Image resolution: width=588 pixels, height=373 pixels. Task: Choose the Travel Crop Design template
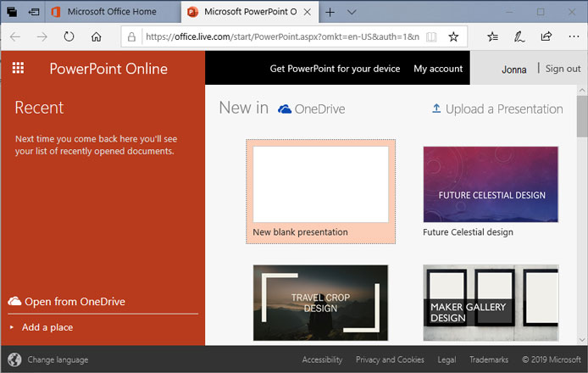320,303
